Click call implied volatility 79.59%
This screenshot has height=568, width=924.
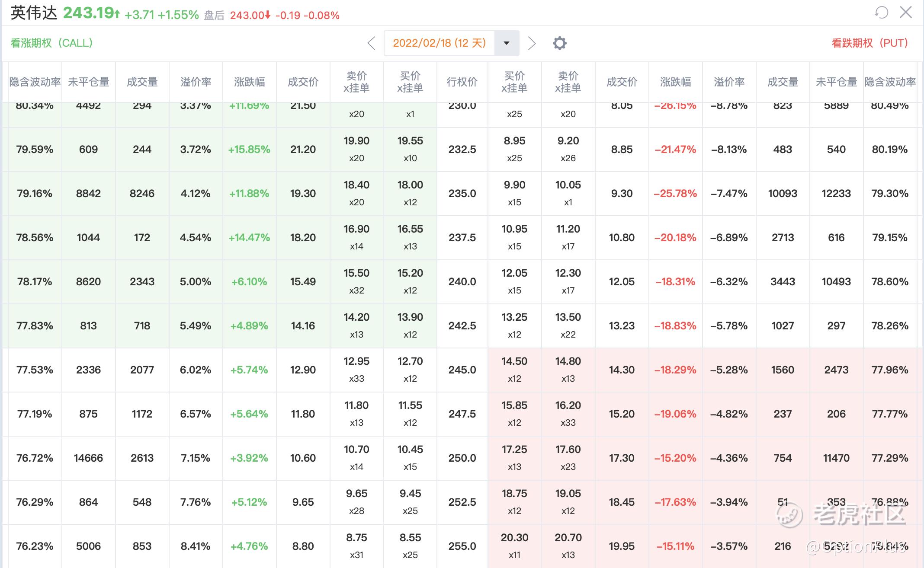[35, 150]
